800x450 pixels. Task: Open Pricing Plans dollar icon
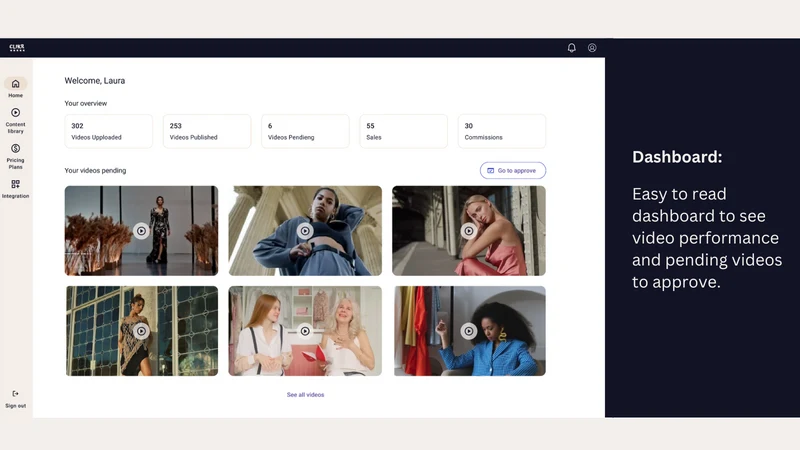(15, 148)
